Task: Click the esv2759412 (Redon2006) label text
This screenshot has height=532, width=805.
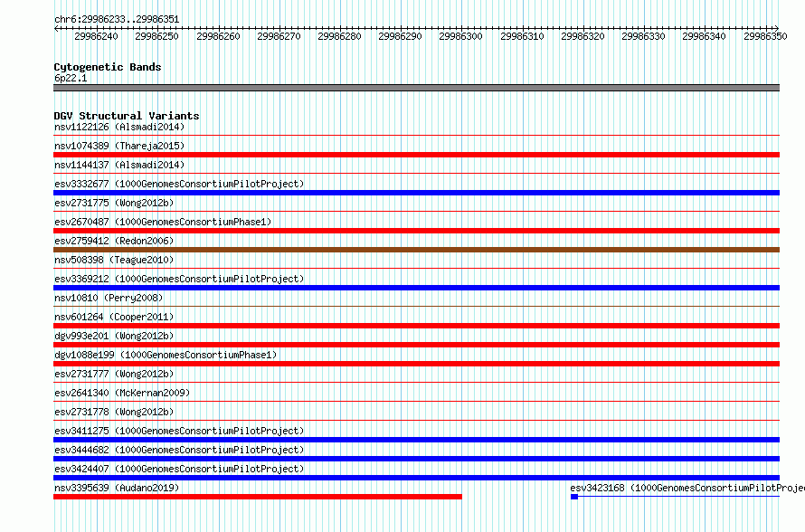Action: coord(114,241)
